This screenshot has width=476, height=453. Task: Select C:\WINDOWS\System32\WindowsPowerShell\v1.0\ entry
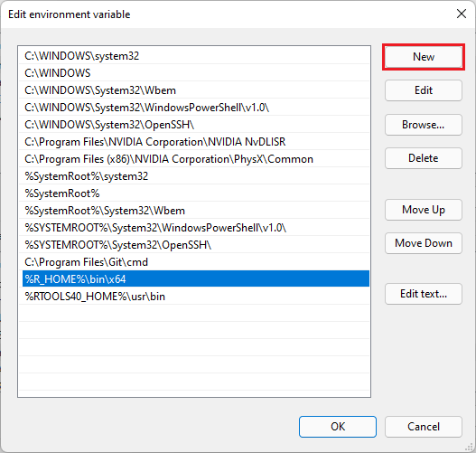point(194,108)
